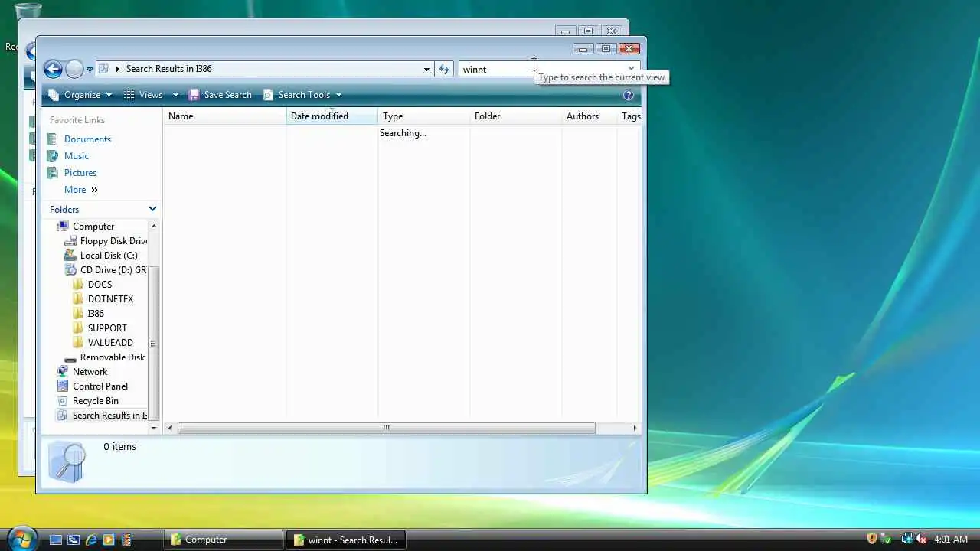Select the VALUEADD folder in tree
Screen dimensions: 980x551
[110, 343]
